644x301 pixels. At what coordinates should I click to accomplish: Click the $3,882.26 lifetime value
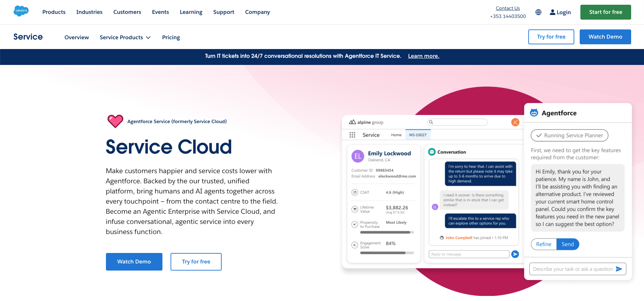(x=397, y=207)
